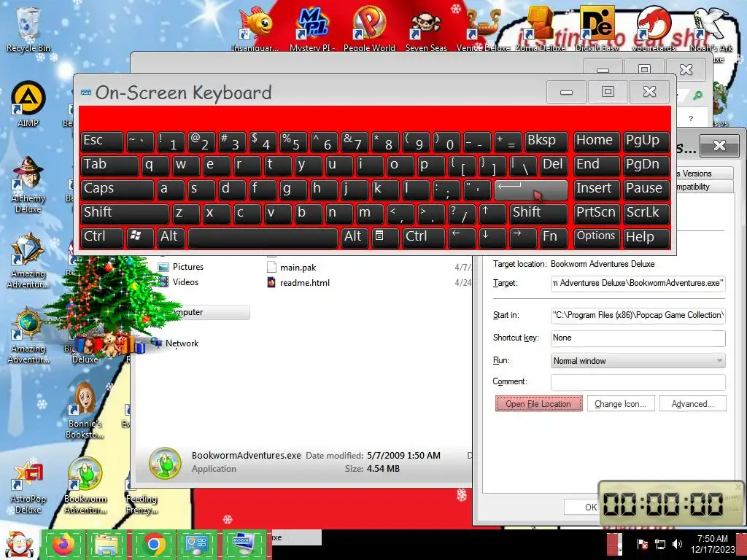Toggle the left Alt key
The height and width of the screenshot is (560, 747).
(171, 237)
